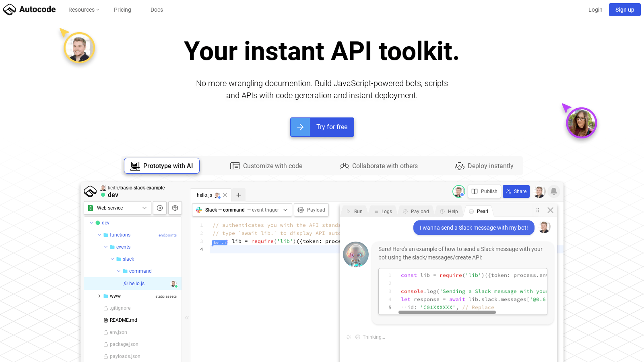The image size is (644, 362).
Task: Click the notification bell icon
Action: [554, 191]
